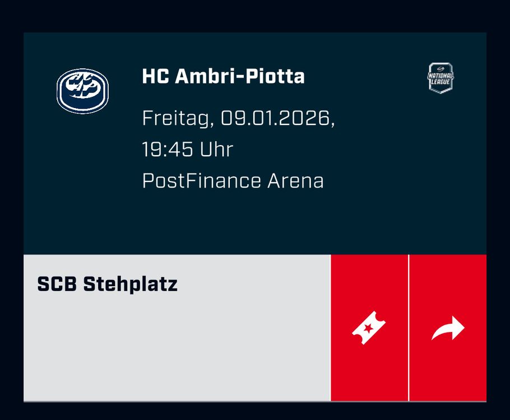
Task: Open the ticket via the star ticket icon
Action: [x=369, y=328]
